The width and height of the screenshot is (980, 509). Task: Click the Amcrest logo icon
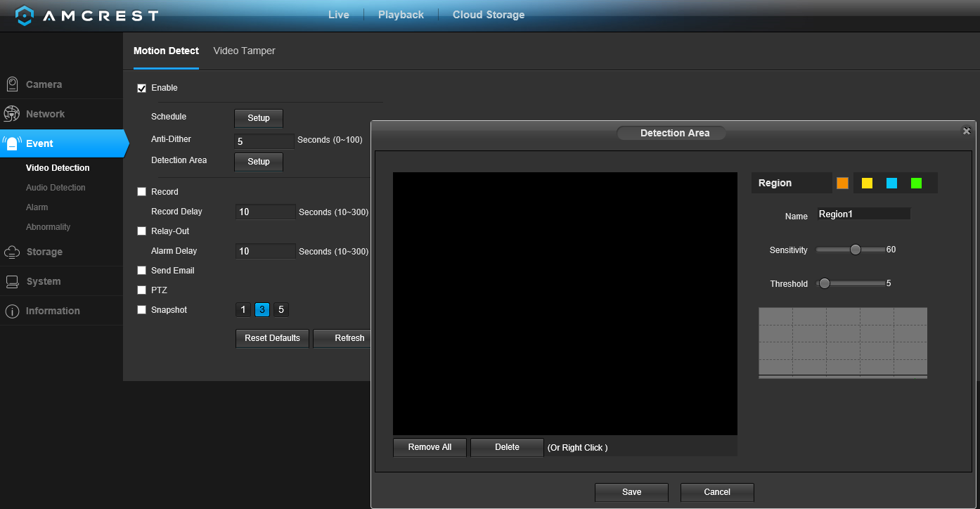coord(25,15)
